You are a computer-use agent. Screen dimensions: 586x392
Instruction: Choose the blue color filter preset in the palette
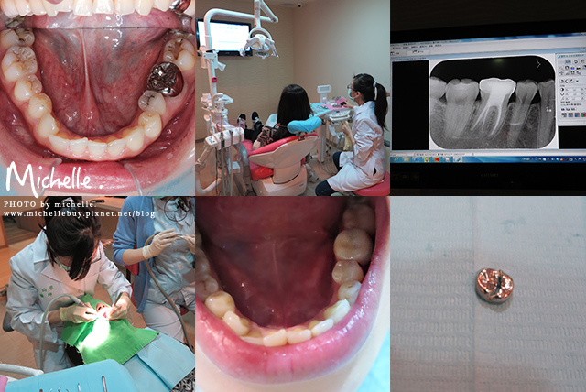(x=577, y=115)
